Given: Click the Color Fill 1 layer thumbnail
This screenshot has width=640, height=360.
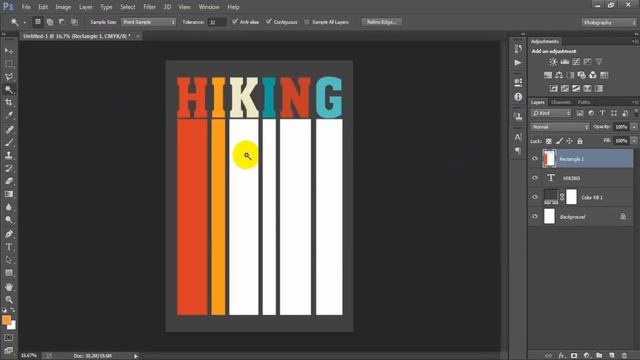Looking at the screenshot, I should 551,197.
